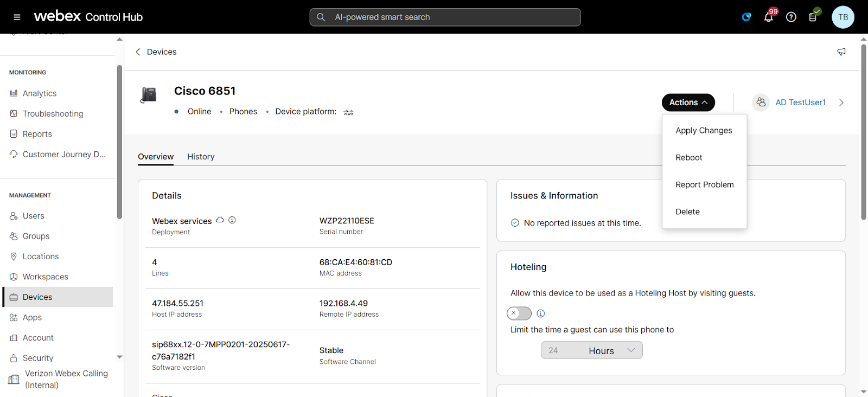The height and width of the screenshot is (397, 868).
Task: Select Devices in the sidebar
Action: [58, 297]
